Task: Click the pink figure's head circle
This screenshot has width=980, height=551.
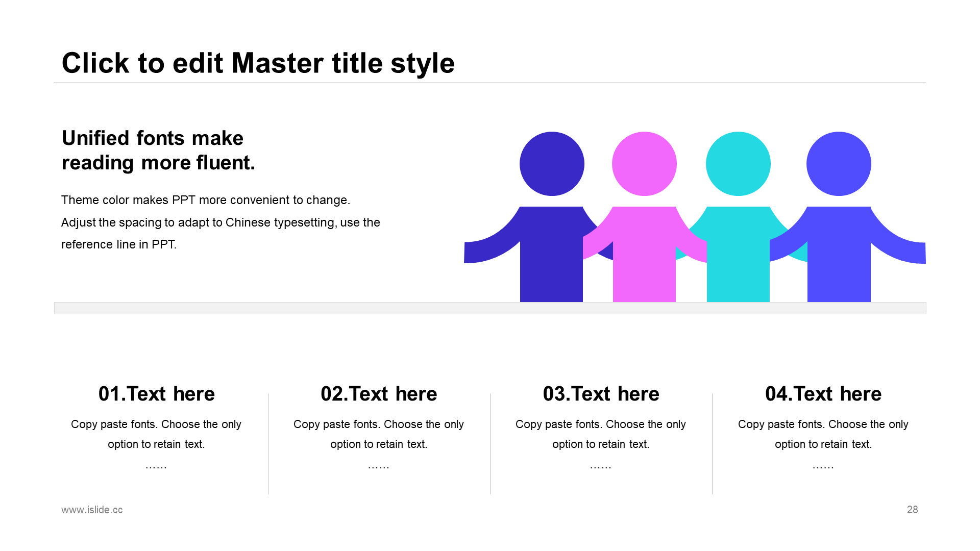Action: (x=644, y=164)
